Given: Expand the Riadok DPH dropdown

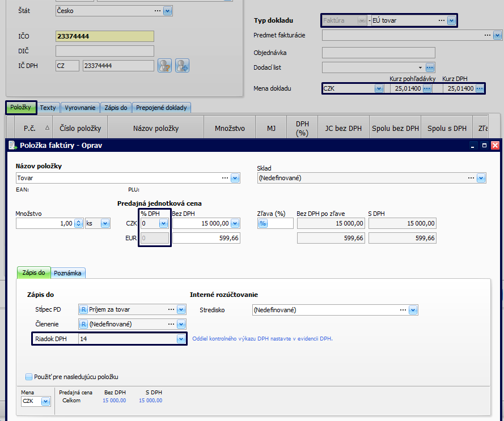Looking at the screenshot, I should tap(181, 339).
